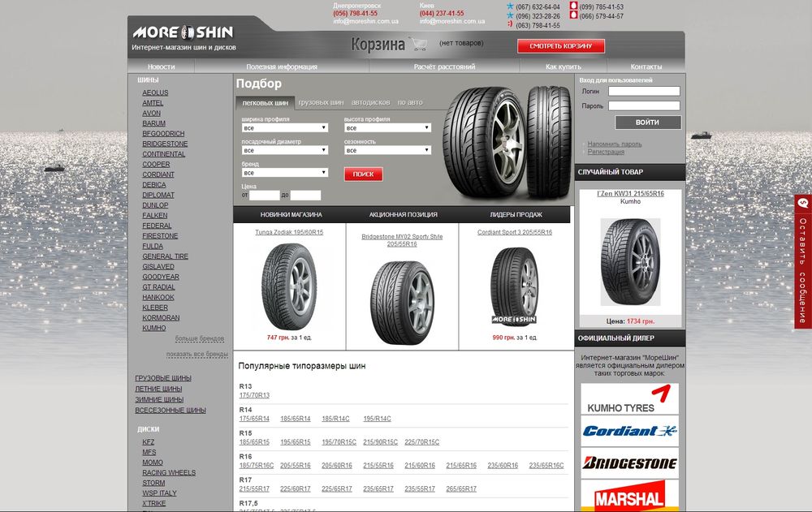The width and height of the screenshot is (812, 512).
Task: Open the Cordiant Sport 3 tire image
Action: [x=514, y=286]
